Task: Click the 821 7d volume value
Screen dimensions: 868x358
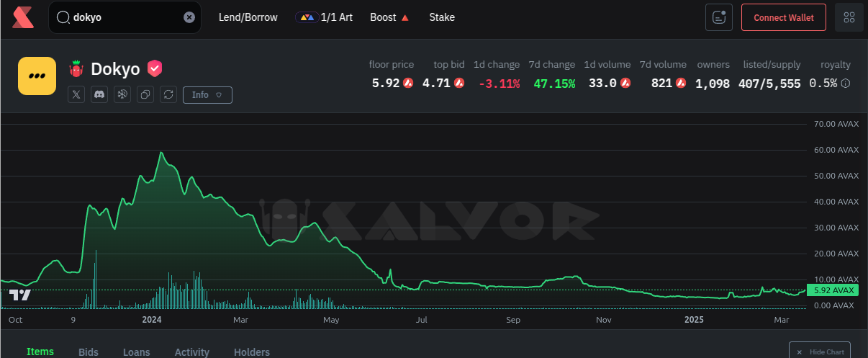Action: tap(661, 83)
